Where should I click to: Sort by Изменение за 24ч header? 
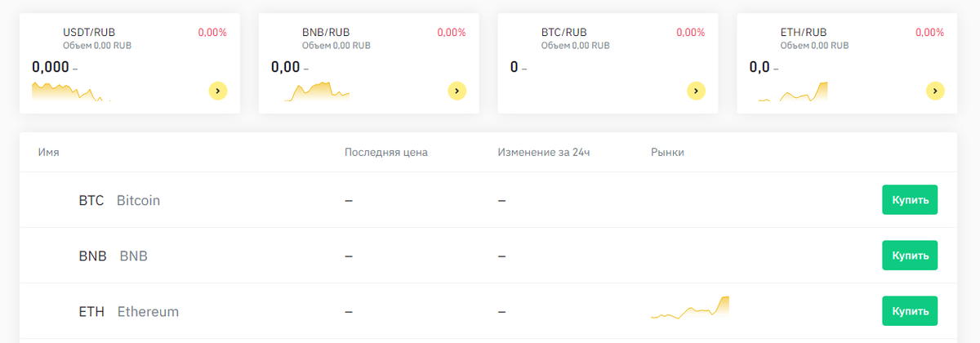(544, 153)
